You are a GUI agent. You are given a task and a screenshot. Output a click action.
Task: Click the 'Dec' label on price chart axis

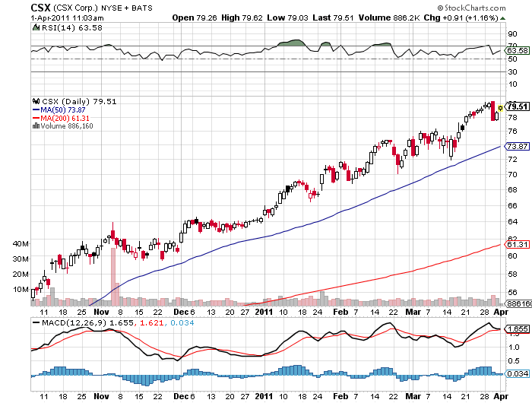pos(181,312)
